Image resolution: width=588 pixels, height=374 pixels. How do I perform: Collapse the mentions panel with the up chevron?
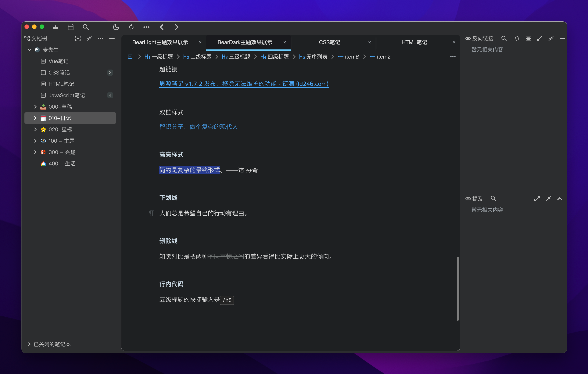coord(560,199)
